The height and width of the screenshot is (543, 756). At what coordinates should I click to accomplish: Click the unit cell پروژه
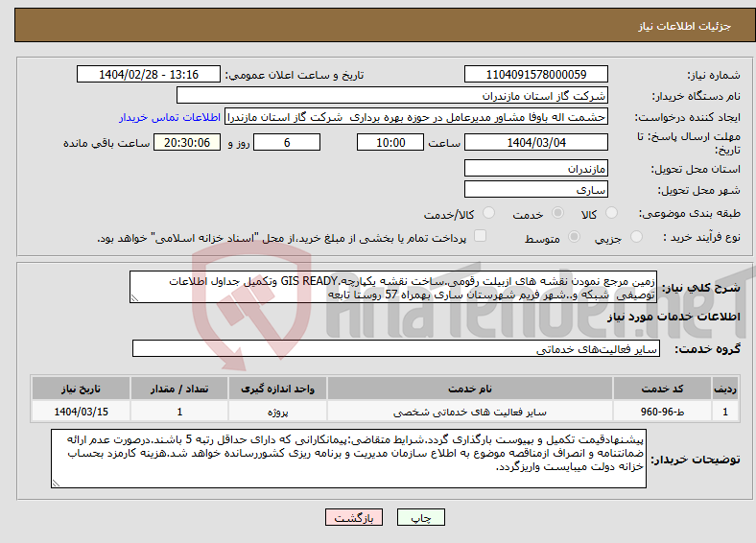click(x=277, y=412)
